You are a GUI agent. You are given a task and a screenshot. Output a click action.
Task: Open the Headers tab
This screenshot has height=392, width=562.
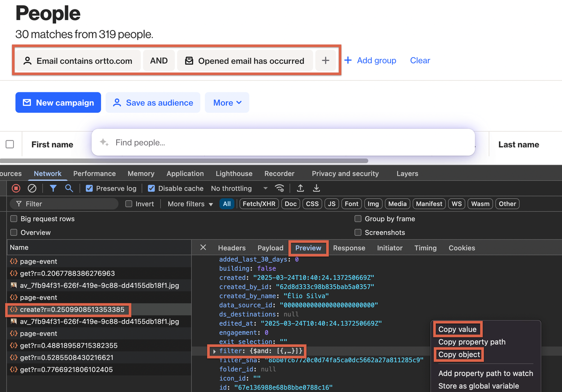click(x=232, y=248)
